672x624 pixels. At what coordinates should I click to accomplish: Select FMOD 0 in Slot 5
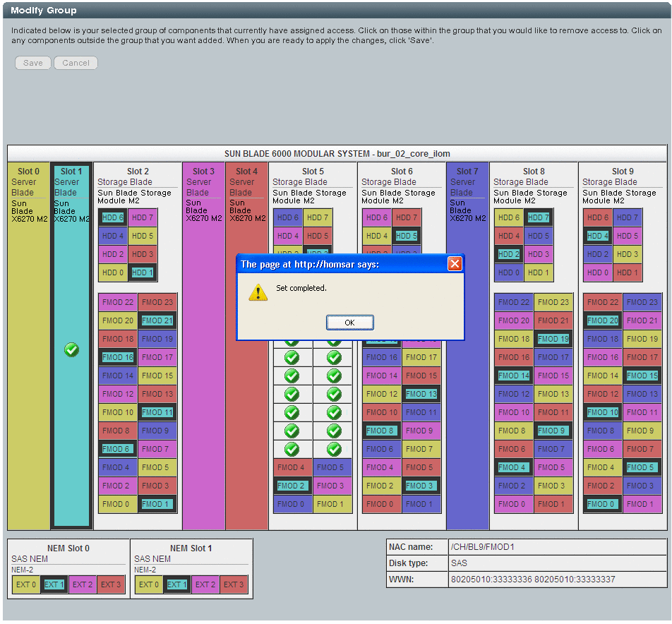(x=293, y=504)
